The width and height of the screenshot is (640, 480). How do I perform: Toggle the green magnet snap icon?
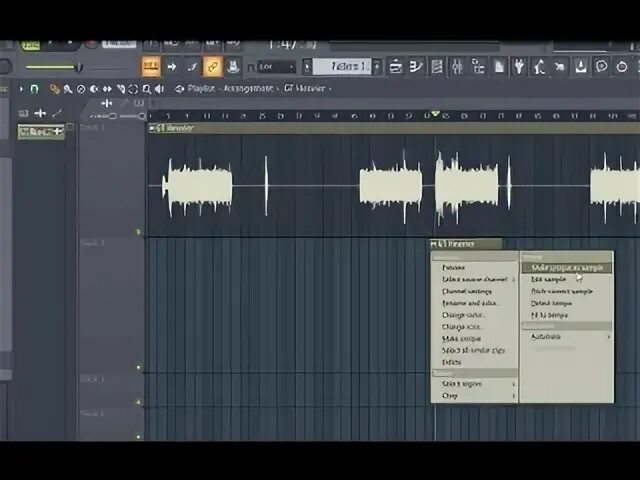pyautogui.click(x=35, y=89)
